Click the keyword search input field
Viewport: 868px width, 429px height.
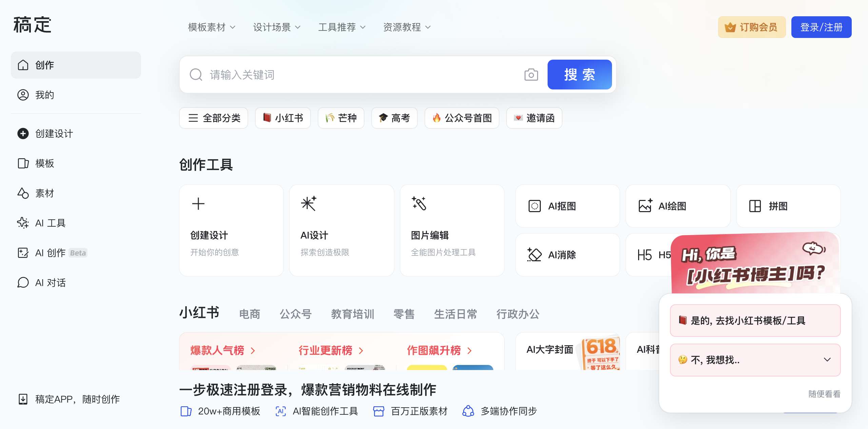363,75
